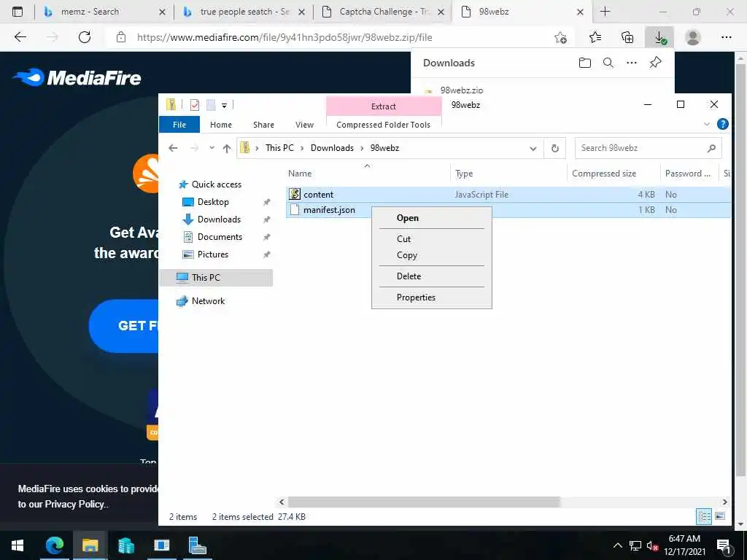This screenshot has width=747, height=560.
Task: Switch to the Share ribbon tab
Action: click(263, 125)
